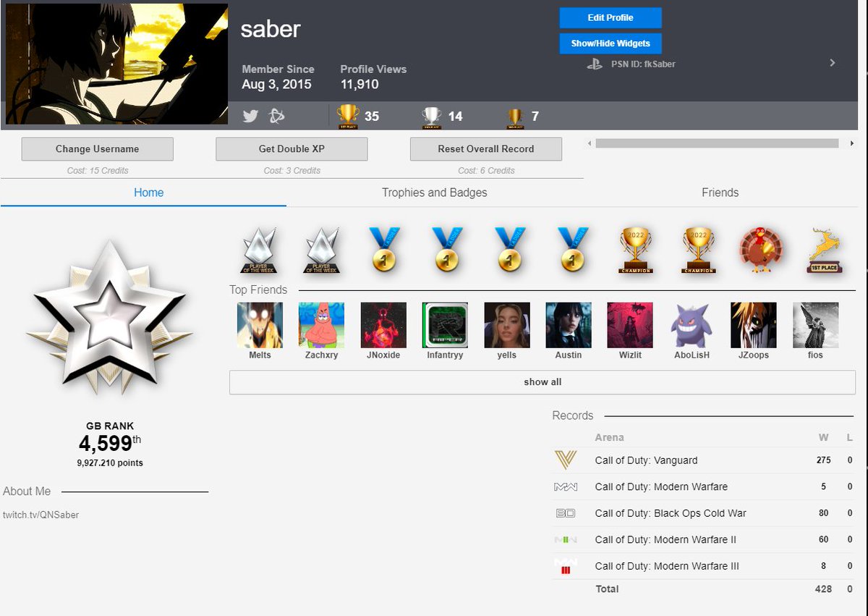Image resolution: width=868 pixels, height=616 pixels.
Task: Click the Get Double XP button
Action: [292, 149]
